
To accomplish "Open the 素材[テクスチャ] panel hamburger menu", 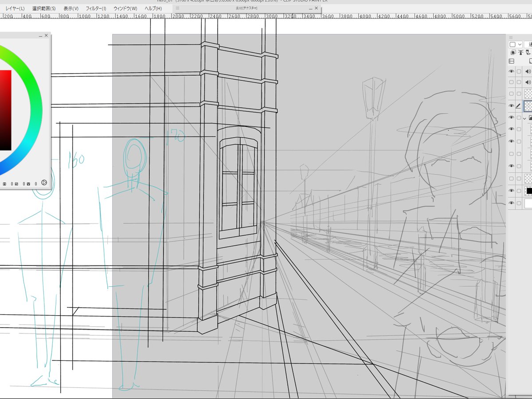I will (178, 8).
